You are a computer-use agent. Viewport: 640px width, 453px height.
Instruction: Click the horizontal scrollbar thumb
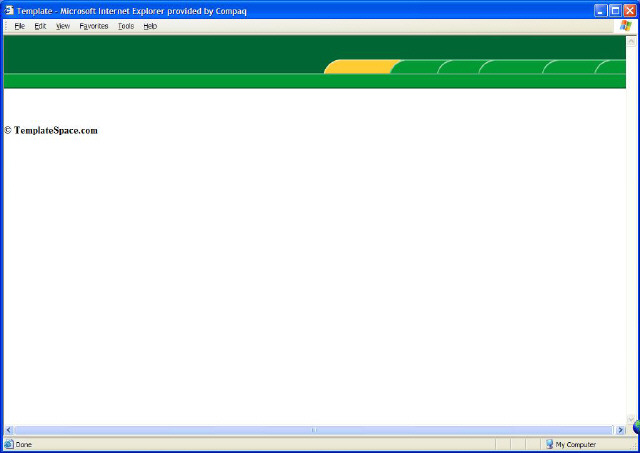(312, 430)
